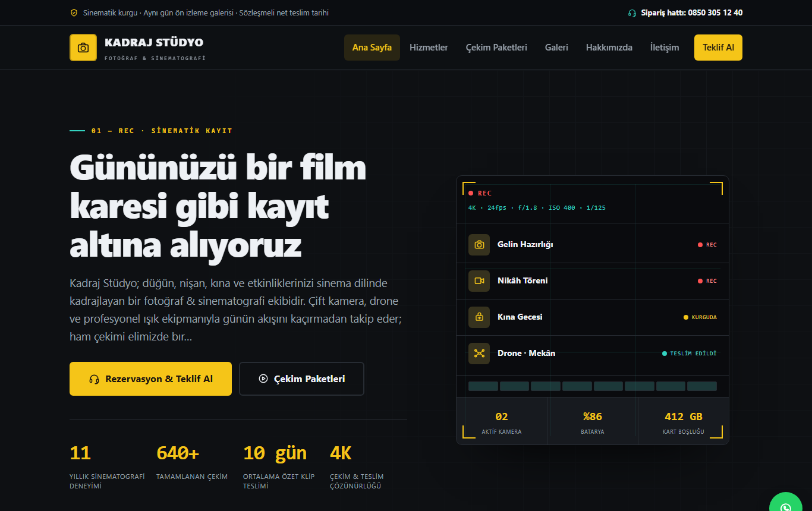Image resolution: width=812 pixels, height=511 pixels.
Task: Click the red REC dot indicator at panel top
Action: pos(471,193)
